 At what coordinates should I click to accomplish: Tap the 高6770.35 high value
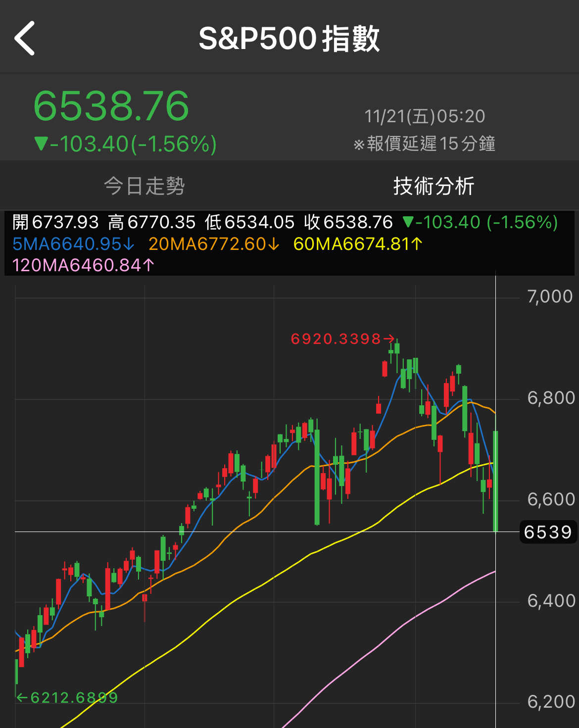(x=152, y=222)
